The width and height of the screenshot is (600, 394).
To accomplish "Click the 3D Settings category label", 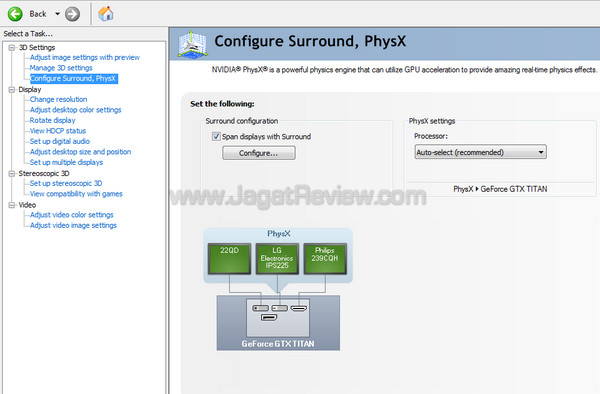I will (x=37, y=47).
